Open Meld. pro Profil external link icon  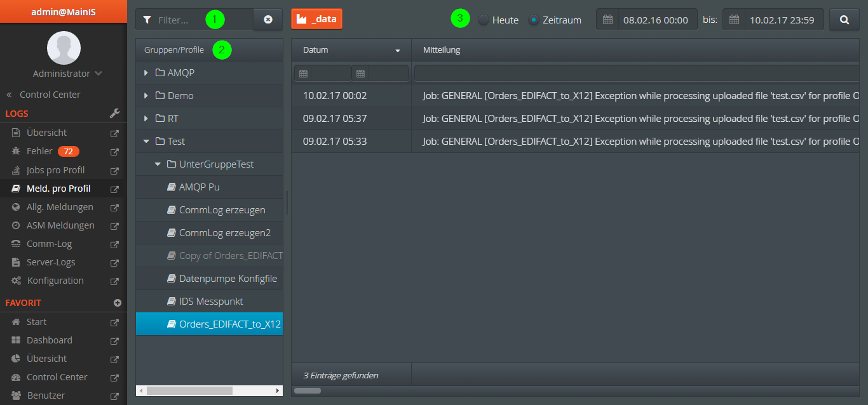click(x=115, y=189)
